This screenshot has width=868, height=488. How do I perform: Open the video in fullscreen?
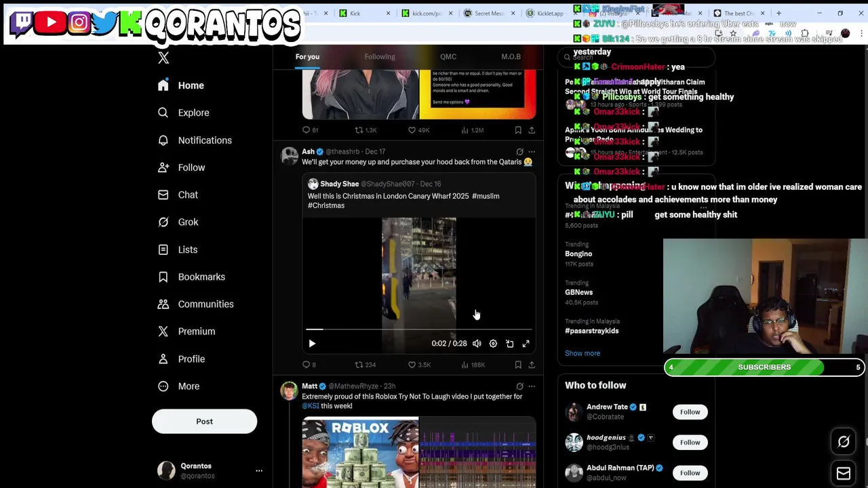point(526,344)
